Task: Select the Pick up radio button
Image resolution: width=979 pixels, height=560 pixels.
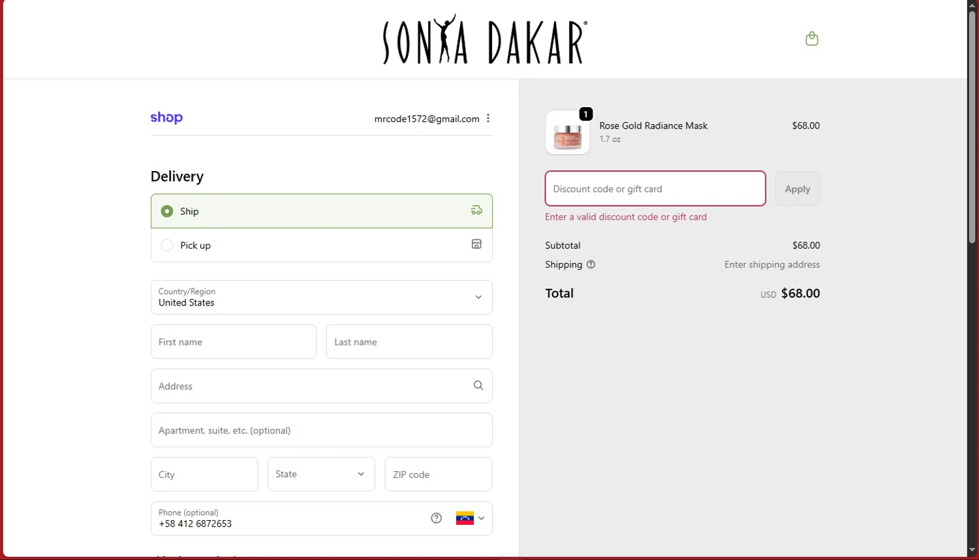Action: click(167, 245)
